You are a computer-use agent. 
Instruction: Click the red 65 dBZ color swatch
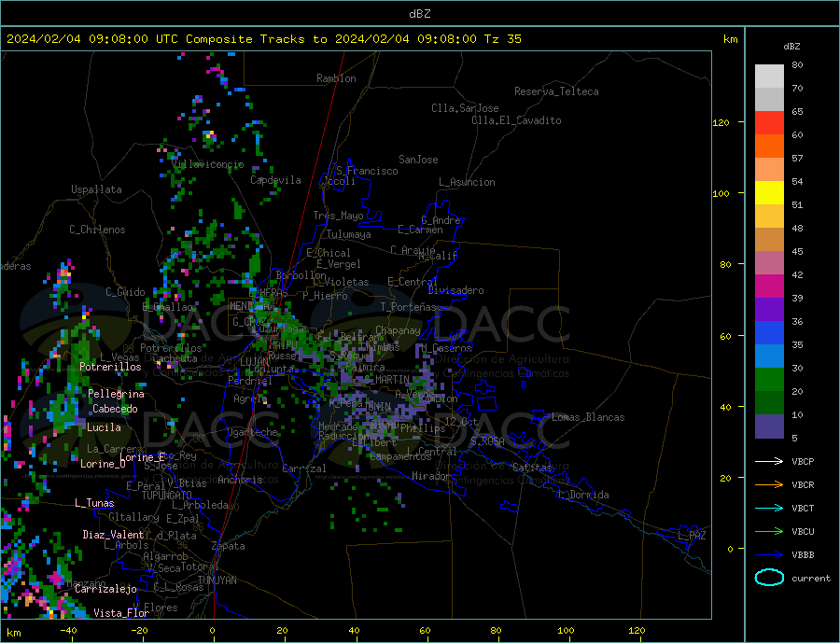pos(769,122)
